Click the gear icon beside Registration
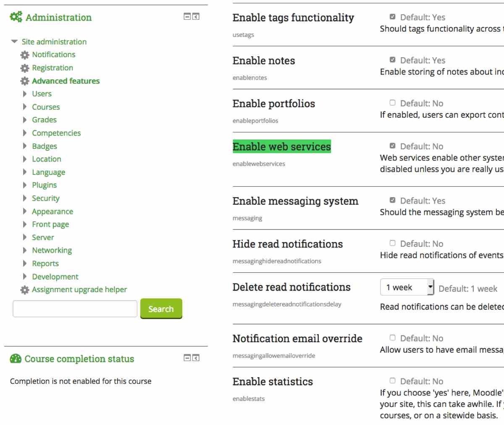The width and height of the screenshot is (504, 425). tap(25, 68)
